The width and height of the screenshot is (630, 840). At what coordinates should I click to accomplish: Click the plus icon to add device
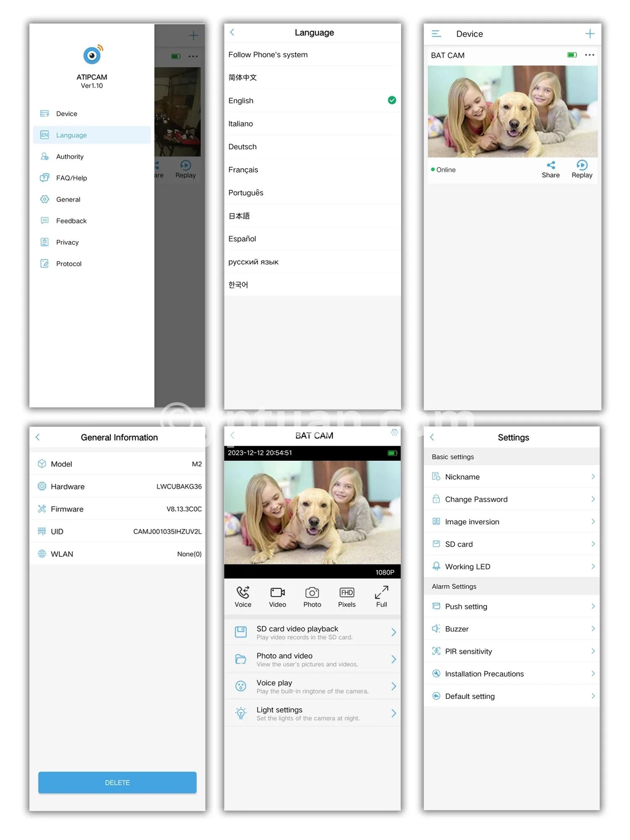590,34
